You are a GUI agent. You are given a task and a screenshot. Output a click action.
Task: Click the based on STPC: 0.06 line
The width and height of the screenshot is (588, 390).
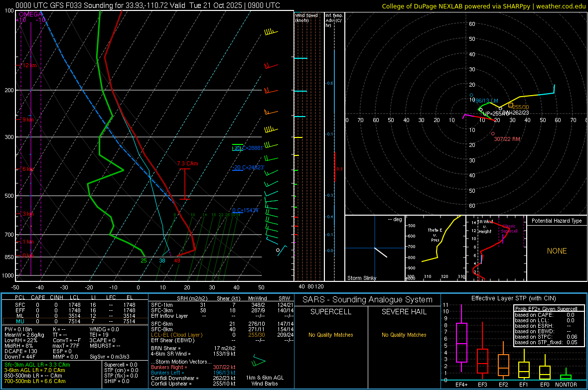pos(546,337)
